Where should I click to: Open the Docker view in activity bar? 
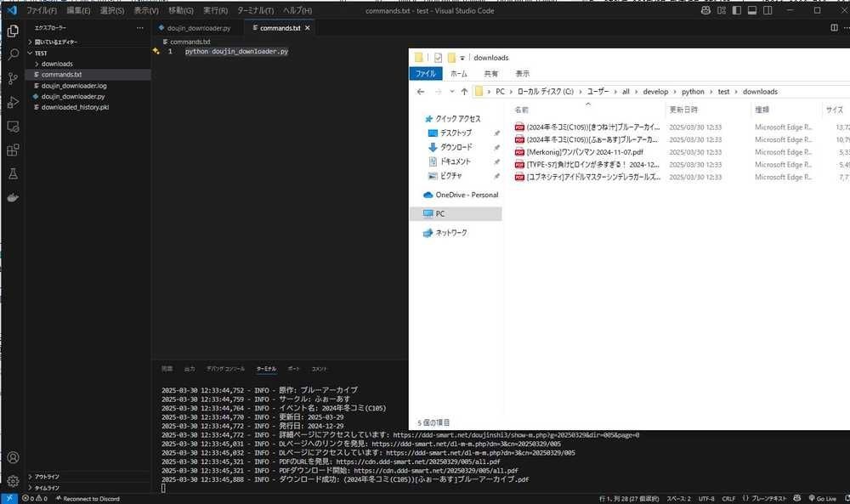[x=13, y=198]
